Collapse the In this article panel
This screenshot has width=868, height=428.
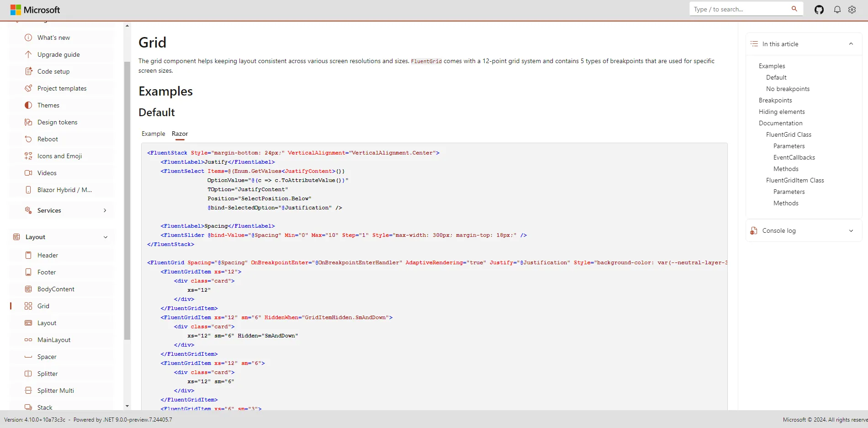pyautogui.click(x=851, y=44)
